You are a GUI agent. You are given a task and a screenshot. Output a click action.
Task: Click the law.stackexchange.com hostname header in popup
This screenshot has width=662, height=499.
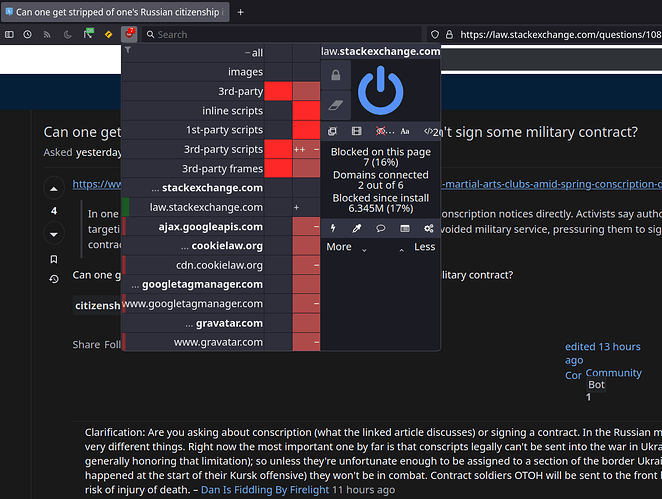(380, 52)
